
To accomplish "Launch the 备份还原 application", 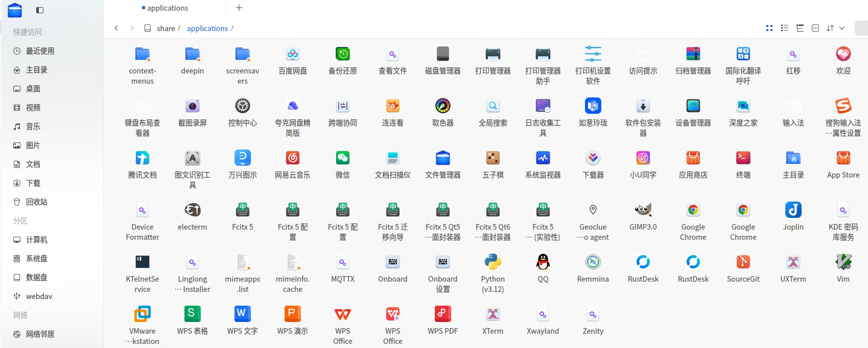I will pyautogui.click(x=343, y=54).
